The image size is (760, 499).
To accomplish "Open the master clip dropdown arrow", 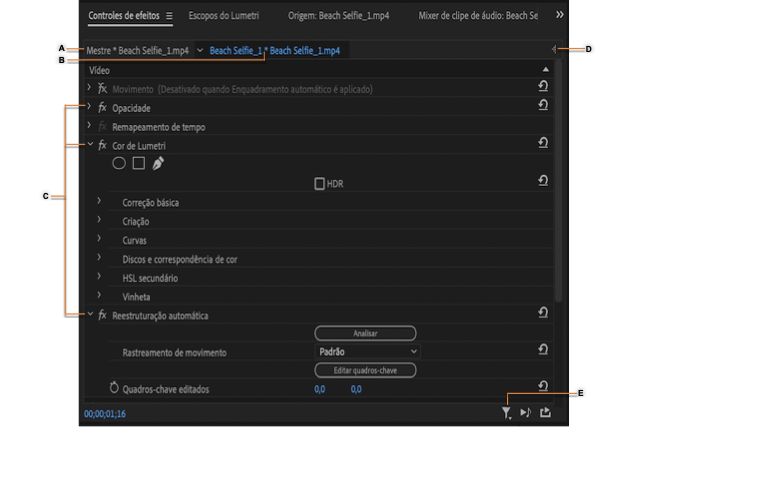I will (200, 50).
